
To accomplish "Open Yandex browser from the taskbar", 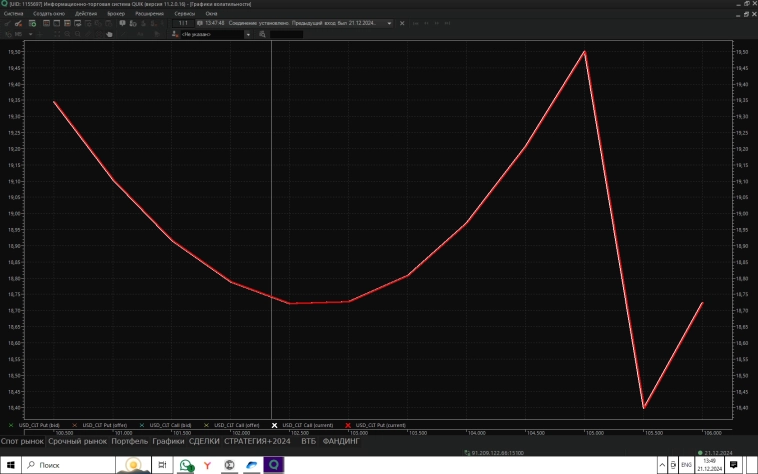I will (207, 466).
